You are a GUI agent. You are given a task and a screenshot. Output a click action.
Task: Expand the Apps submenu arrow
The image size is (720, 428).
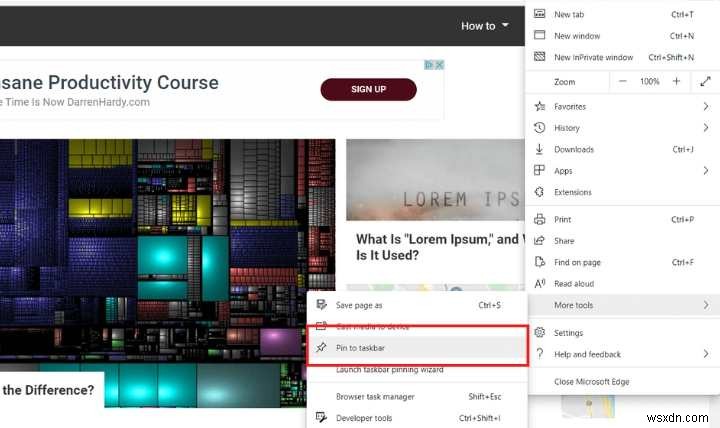tap(706, 170)
